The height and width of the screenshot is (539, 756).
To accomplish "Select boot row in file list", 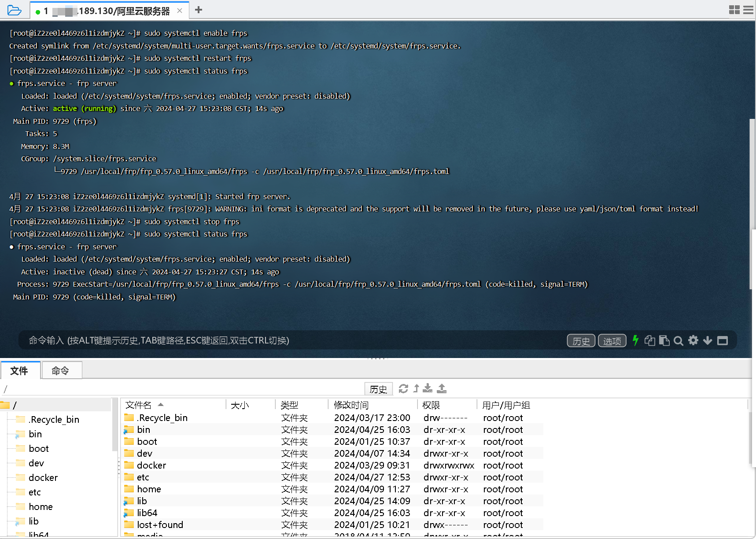I will tap(332, 441).
